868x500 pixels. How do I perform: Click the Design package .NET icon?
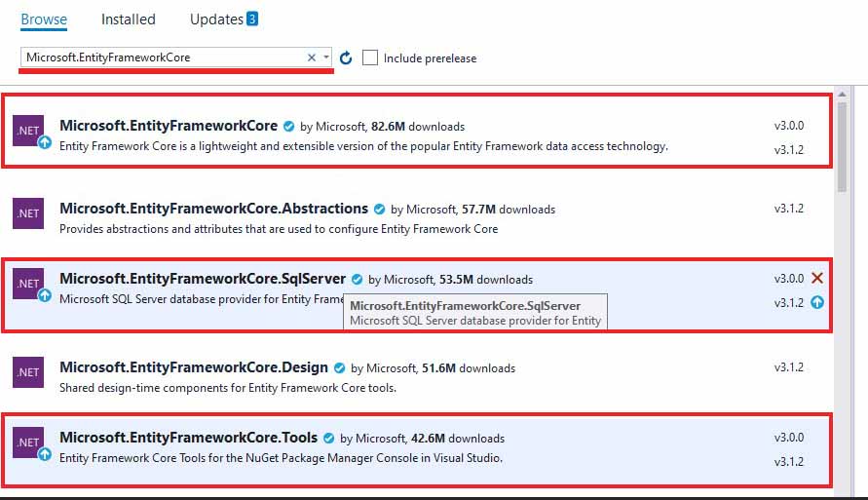[28, 371]
